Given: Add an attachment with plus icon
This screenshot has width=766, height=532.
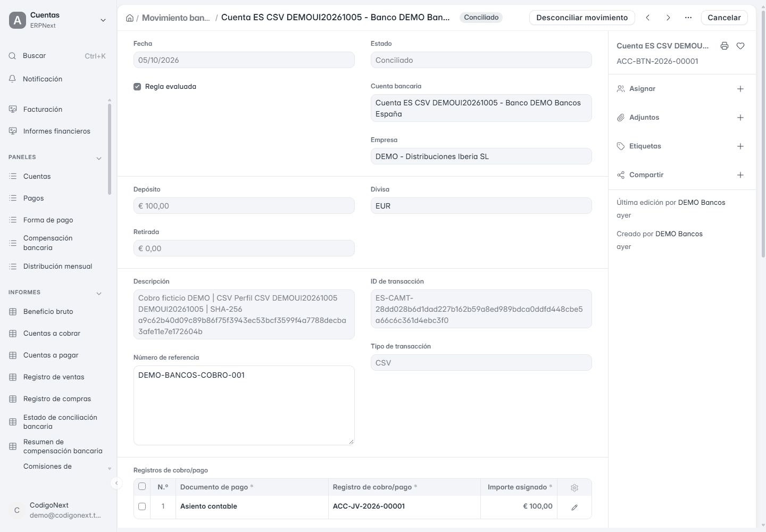Looking at the screenshot, I should [x=740, y=118].
